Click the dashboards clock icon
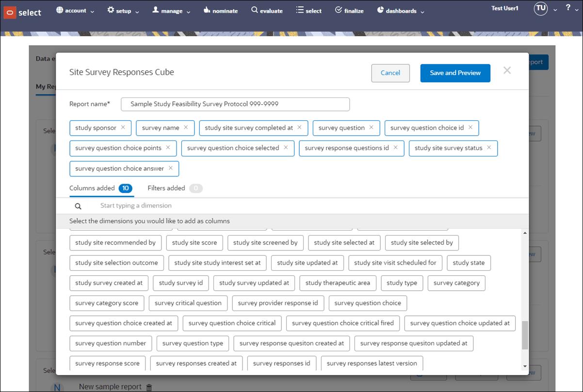The width and height of the screenshot is (583, 392). 382,10
